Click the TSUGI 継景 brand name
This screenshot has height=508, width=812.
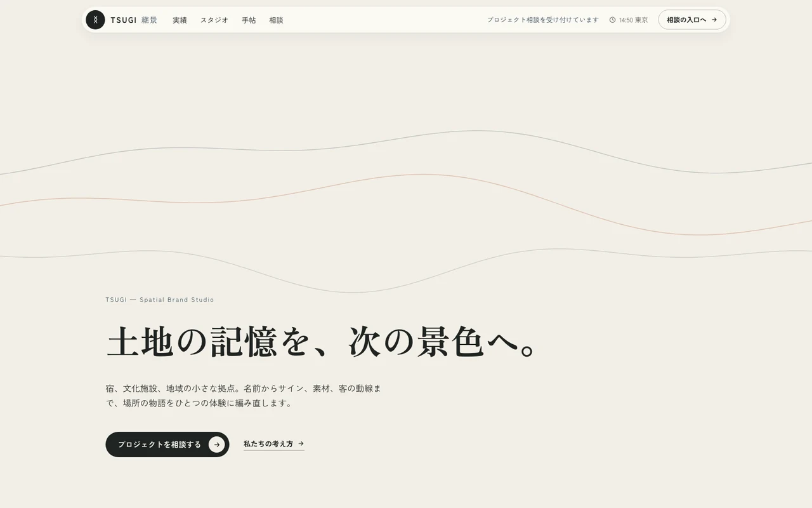[x=134, y=20]
